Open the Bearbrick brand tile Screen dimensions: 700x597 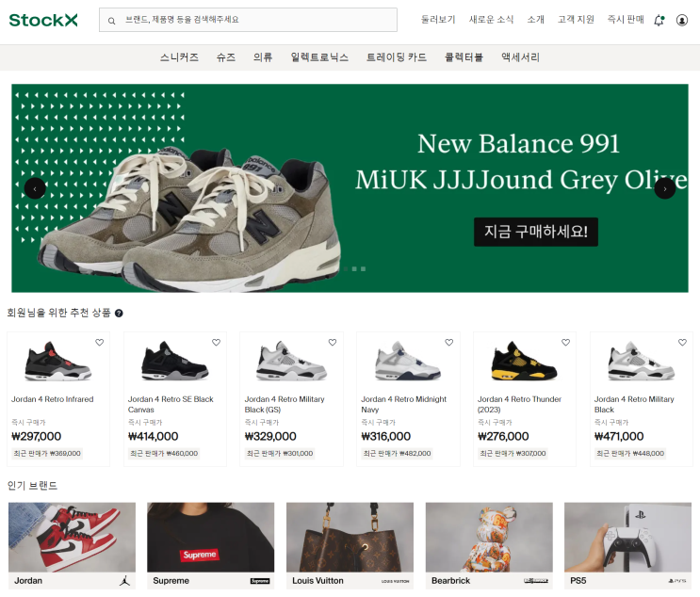coord(489,546)
